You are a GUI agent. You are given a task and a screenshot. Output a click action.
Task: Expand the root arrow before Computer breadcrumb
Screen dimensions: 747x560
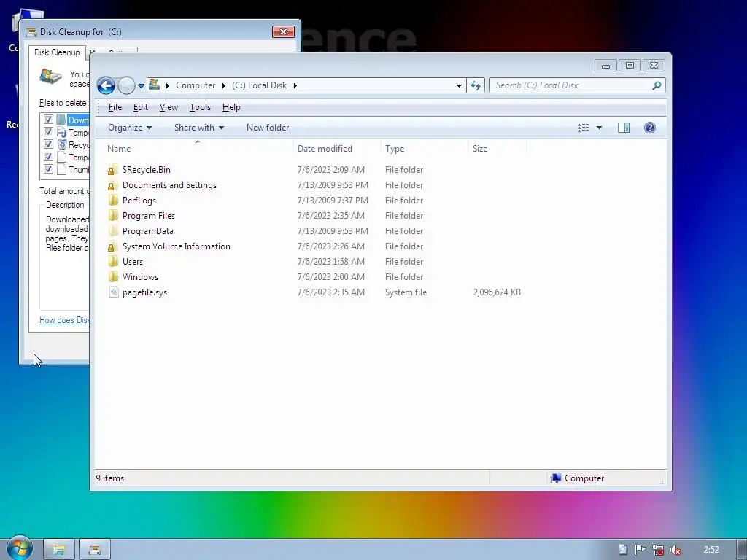coord(167,86)
